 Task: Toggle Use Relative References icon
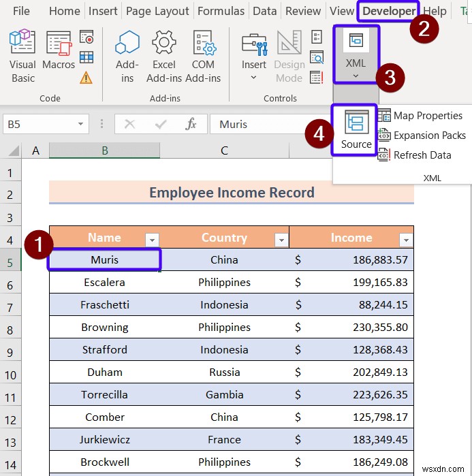pos(86,57)
